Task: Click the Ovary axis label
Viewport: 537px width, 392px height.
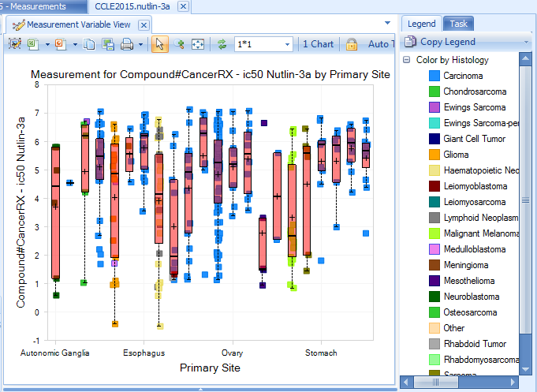Action: pos(232,353)
